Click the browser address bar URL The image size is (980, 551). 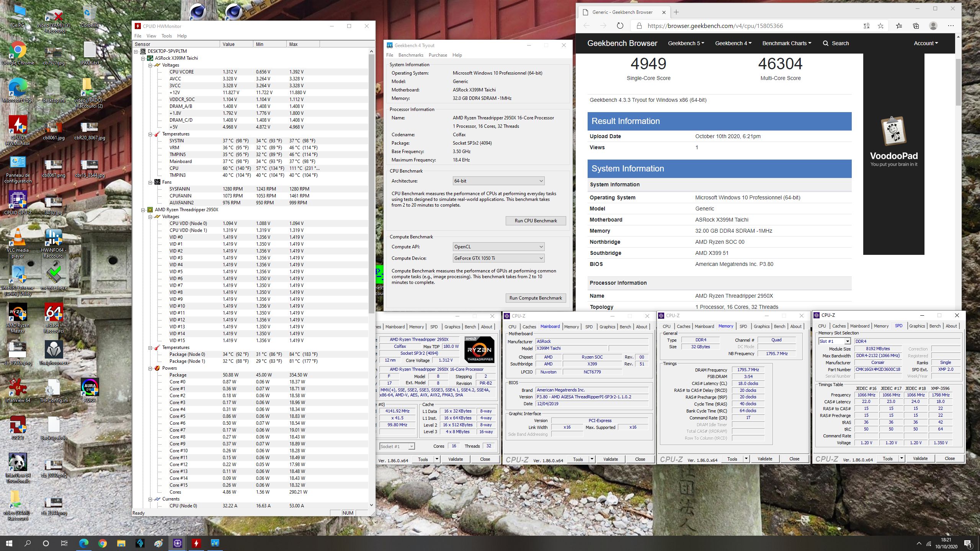715,26
